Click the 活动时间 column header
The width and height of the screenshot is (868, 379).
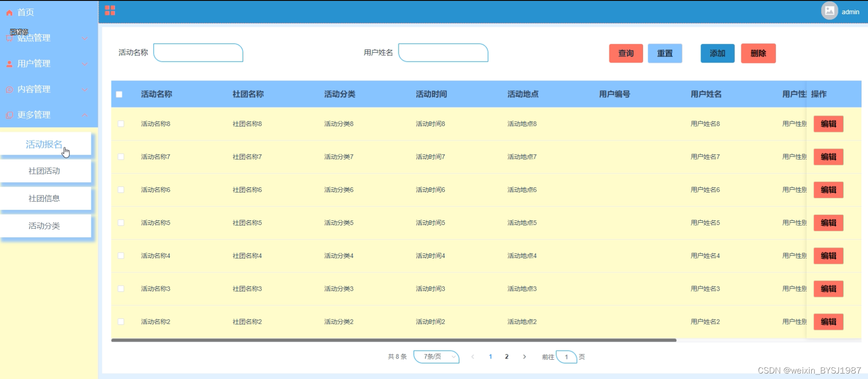(431, 94)
